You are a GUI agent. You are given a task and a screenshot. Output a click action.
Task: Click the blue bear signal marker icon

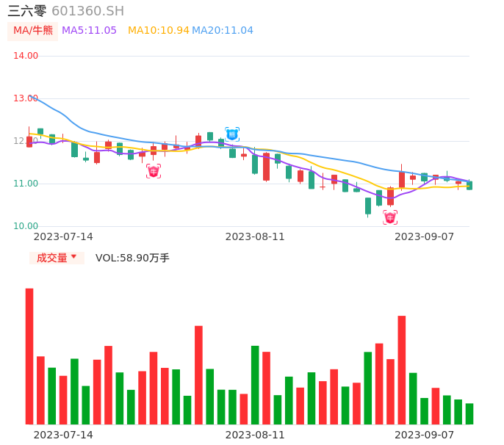click(x=232, y=134)
